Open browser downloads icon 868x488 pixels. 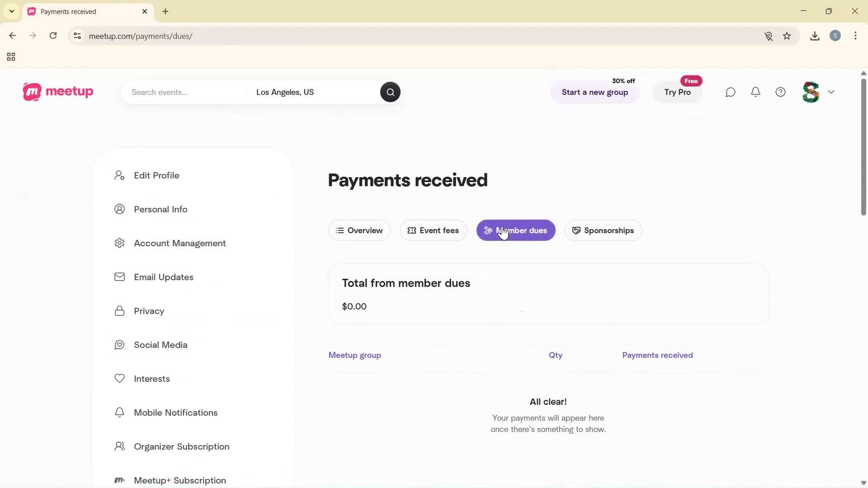pyautogui.click(x=815, y=36)
